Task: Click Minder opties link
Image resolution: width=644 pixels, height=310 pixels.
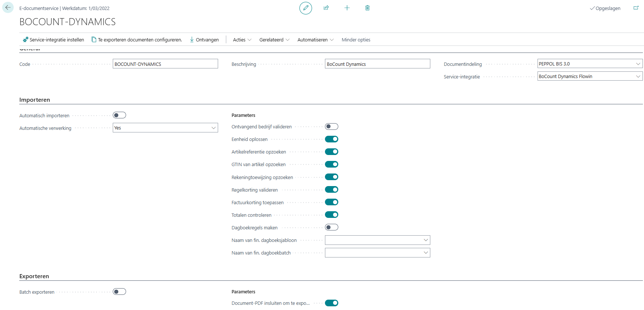Action: point(356,40)
